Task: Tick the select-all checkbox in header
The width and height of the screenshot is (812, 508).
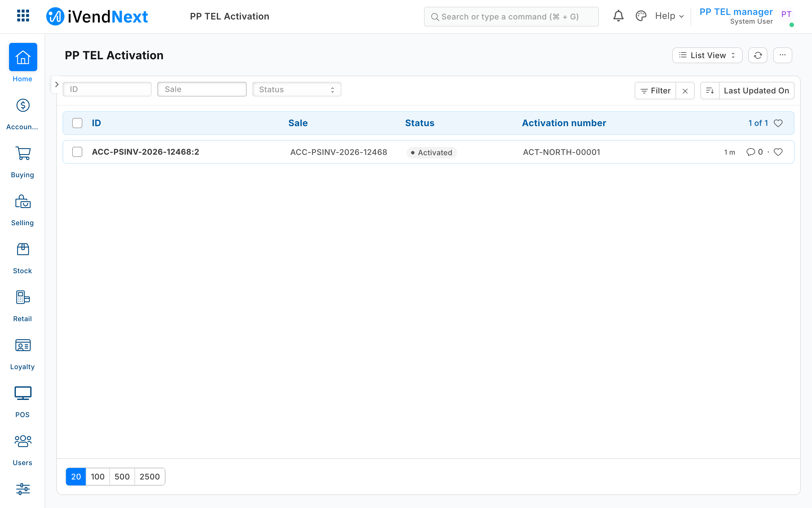Action: pos(77,123)
